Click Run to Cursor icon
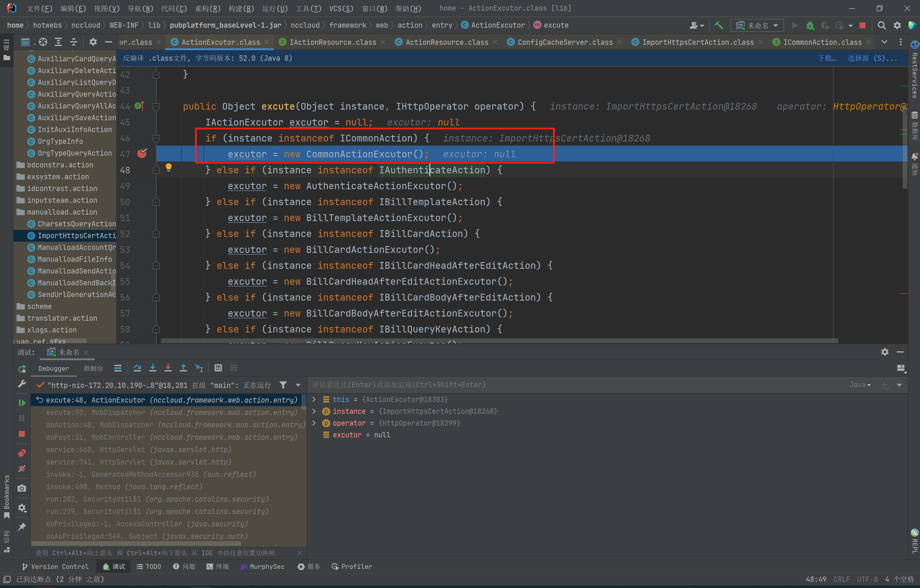 point(199,368)
